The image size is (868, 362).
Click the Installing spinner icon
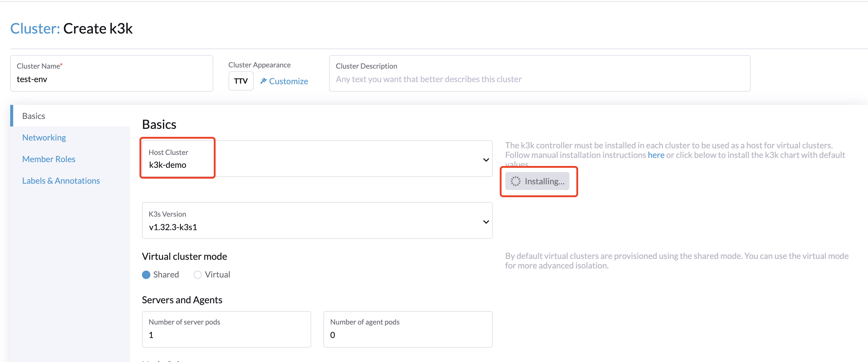coord(515,181)
